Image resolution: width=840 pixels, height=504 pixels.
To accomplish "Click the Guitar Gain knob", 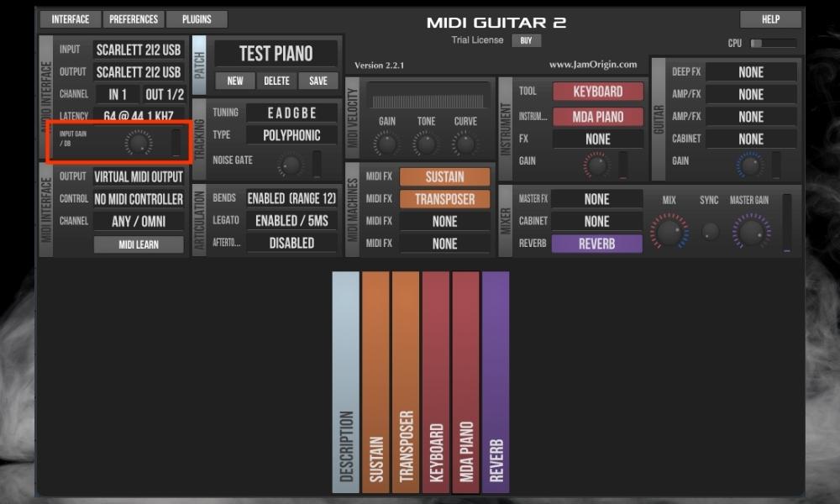I will coord(750,165).
